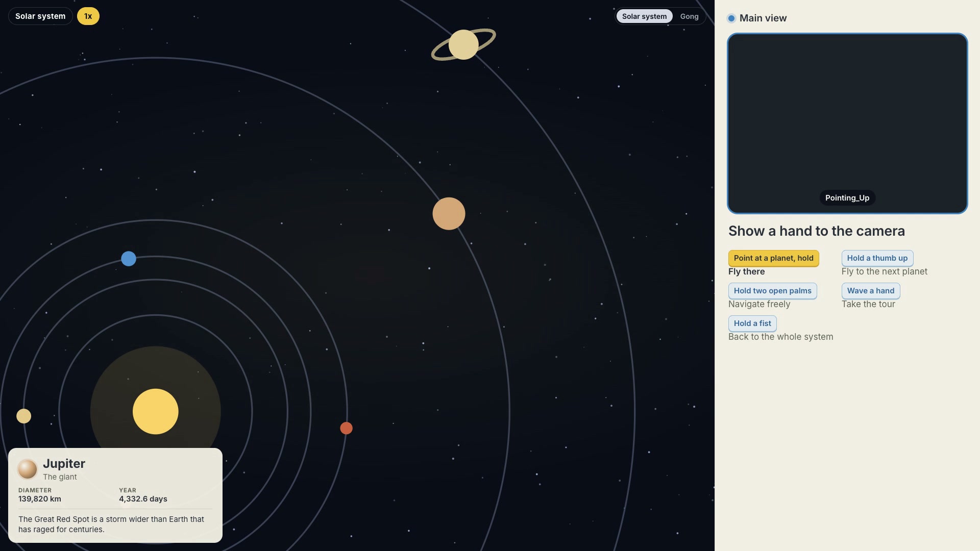Select the pale Venus planet at left edge
This screenshot has height=551, width=980.
coord(23,416)
